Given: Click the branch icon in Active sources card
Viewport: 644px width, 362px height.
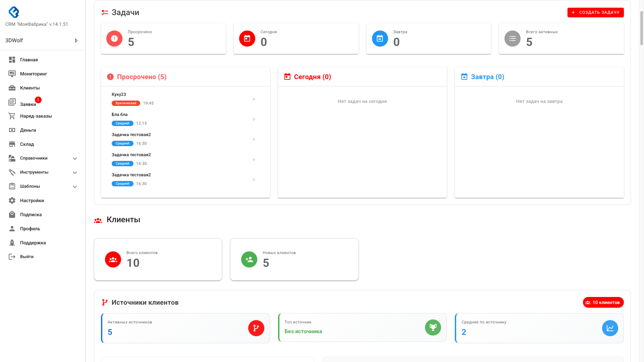Looking at the screenshot, I should [x=256, y=328].
